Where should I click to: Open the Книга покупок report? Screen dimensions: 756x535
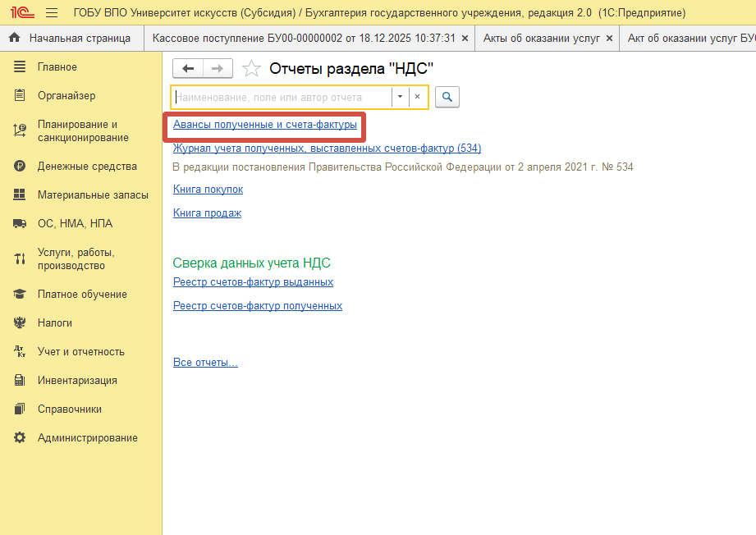point(208,189)
